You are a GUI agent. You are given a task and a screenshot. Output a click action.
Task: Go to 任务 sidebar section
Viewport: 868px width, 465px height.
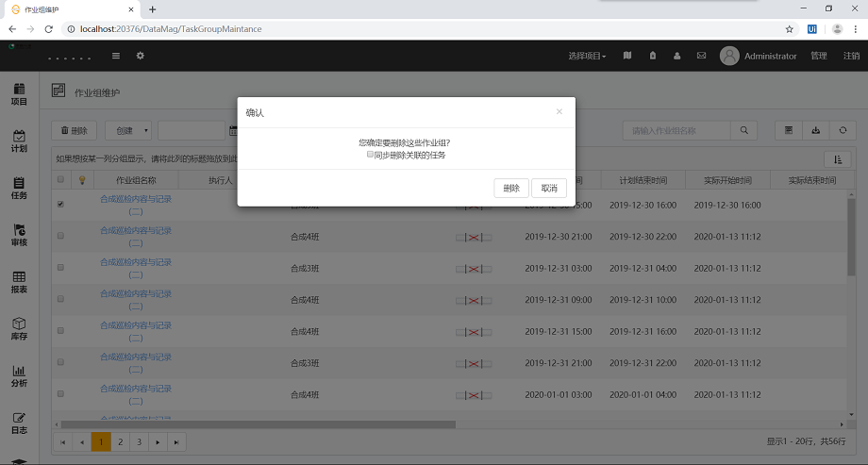coord(19,188)
